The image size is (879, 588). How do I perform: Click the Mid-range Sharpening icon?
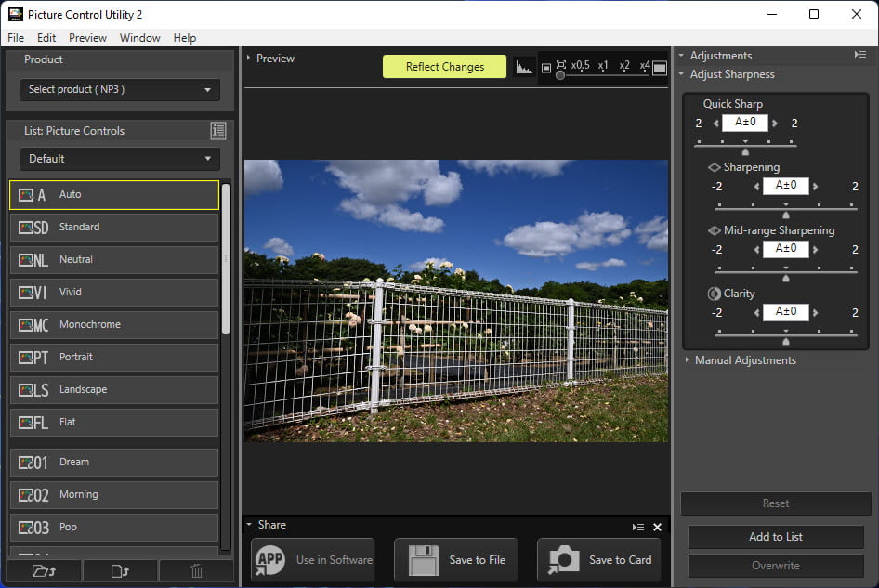[x=715, y=230]
